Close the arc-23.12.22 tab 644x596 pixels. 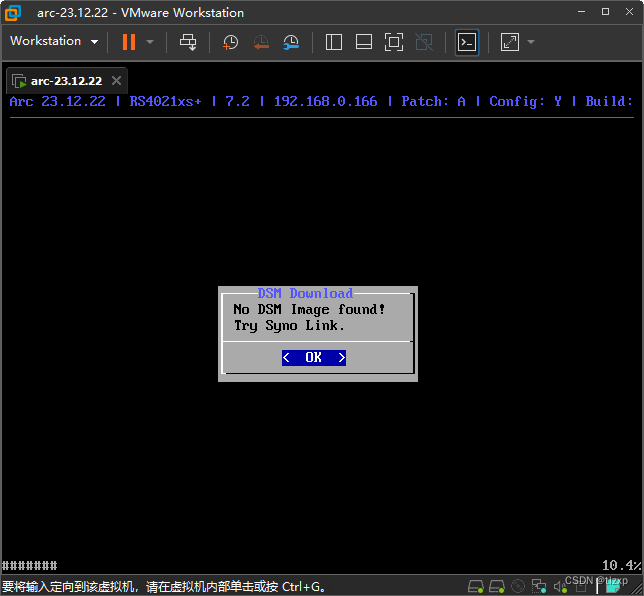coord(116,81)
